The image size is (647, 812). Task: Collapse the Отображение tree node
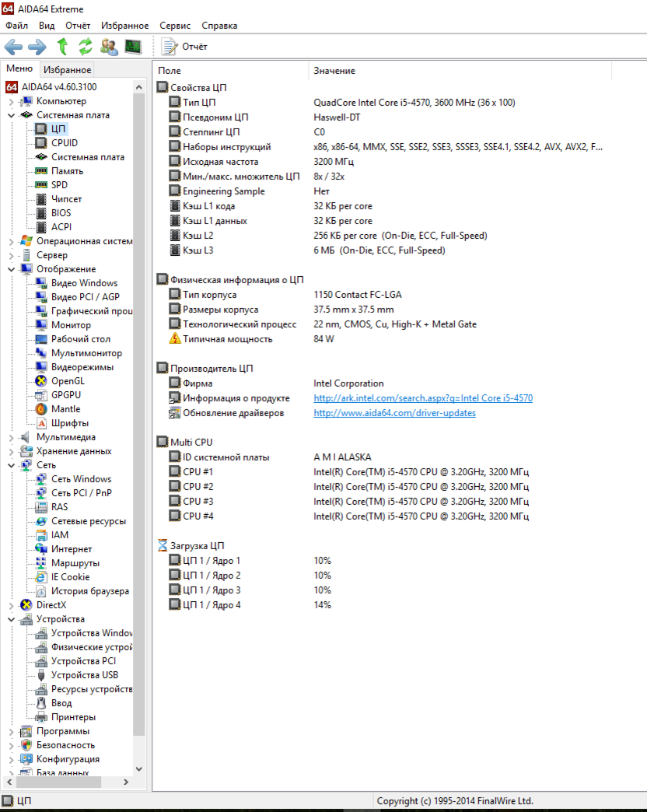coord(12,269)
